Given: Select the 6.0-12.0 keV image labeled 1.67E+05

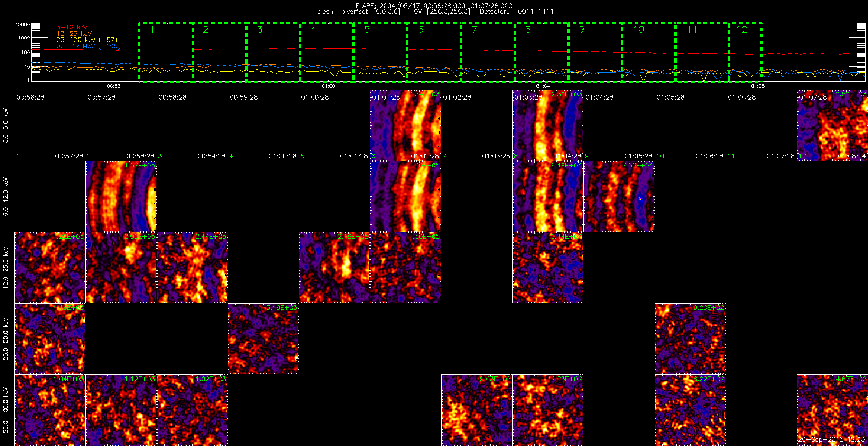Looking at the screenshot, I should tap(121, 196).
